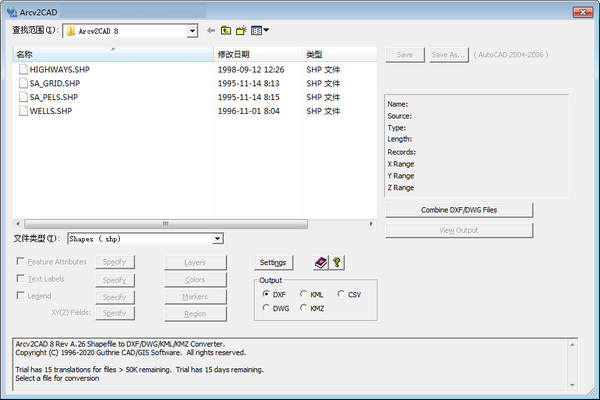The height and width of the screenshot is (400, 600).
Task: Open the Settings button
Action: 273,263
